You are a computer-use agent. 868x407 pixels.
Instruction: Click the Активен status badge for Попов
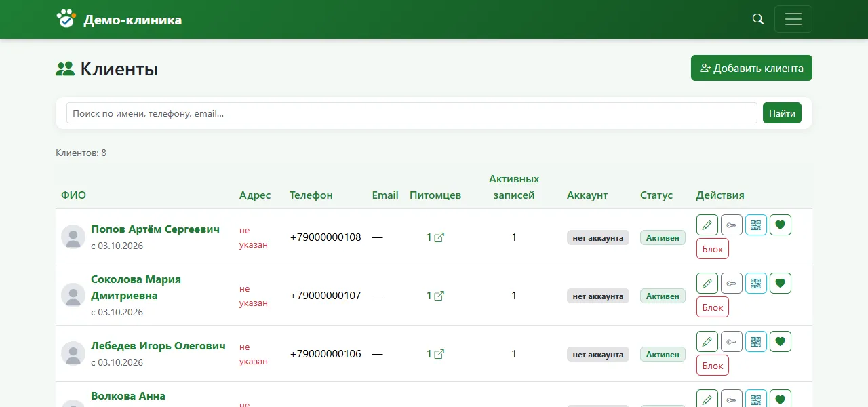(663, 237)
